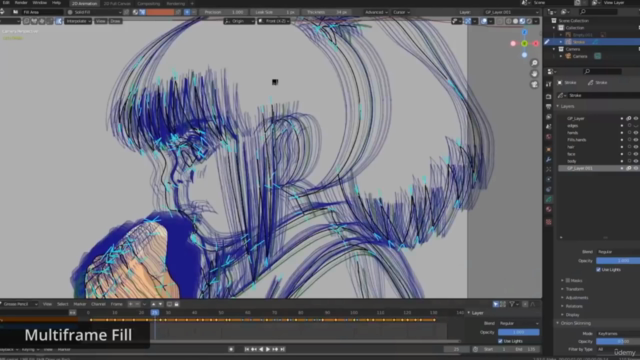Viewport: 640px width, 360px height.
Task: Open the Front (X-Z) drawing plane dropdown
Action: pyautogui.click(x=274, y=21)
